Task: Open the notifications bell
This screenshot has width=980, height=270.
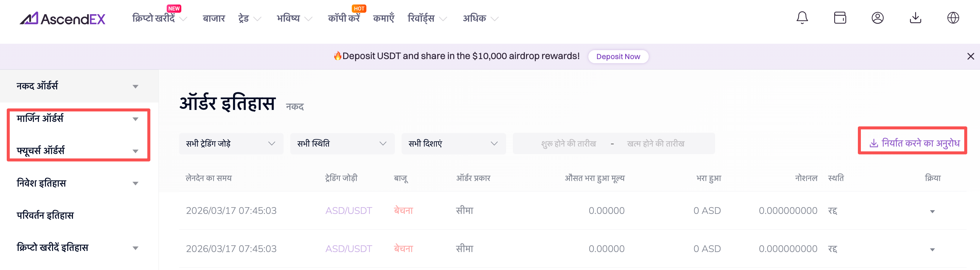Action: click(x=802, y=18)
